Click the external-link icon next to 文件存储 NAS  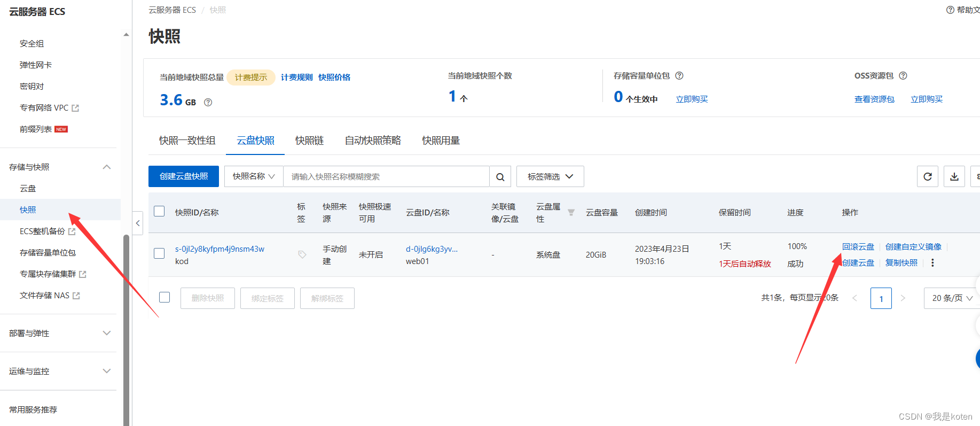click(x=76, y=296)
